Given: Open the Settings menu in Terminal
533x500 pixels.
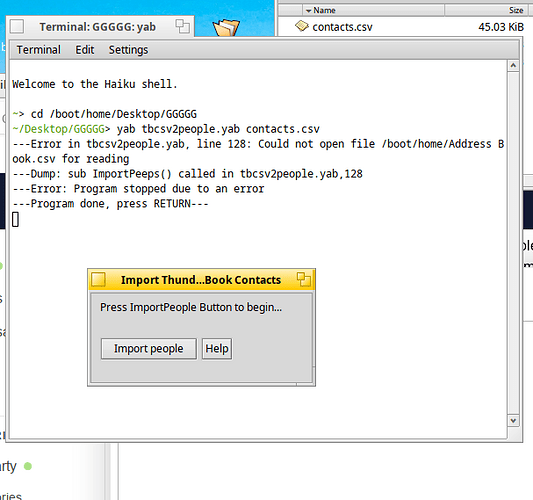Looking at the screenshot, I should 128,50.
